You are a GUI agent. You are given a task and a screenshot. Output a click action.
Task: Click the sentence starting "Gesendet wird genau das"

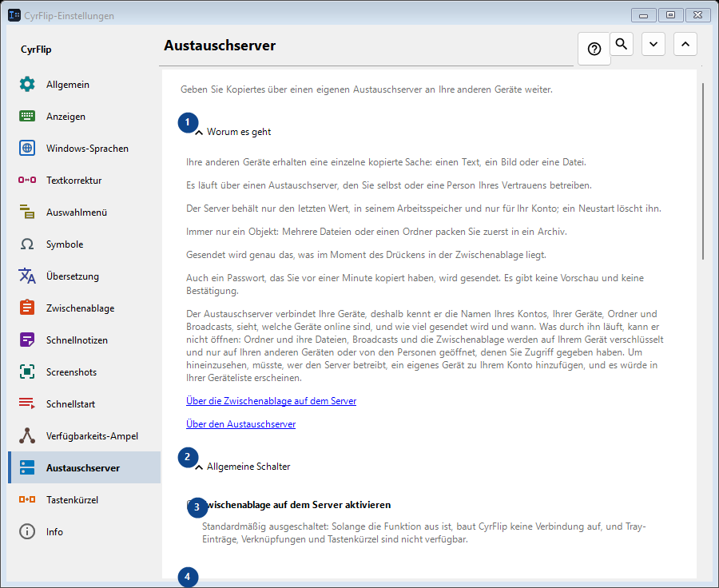click(367, 255)
